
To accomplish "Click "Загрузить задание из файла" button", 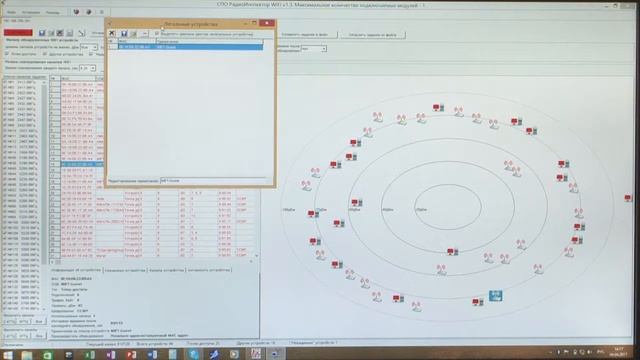I will point(373,35).
